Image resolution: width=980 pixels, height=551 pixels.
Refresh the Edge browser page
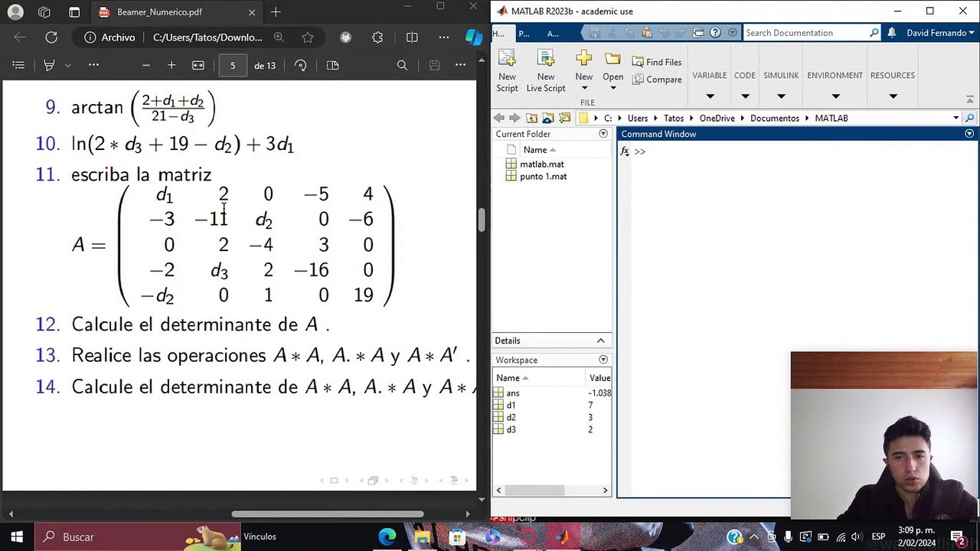(x=51, y=37)
